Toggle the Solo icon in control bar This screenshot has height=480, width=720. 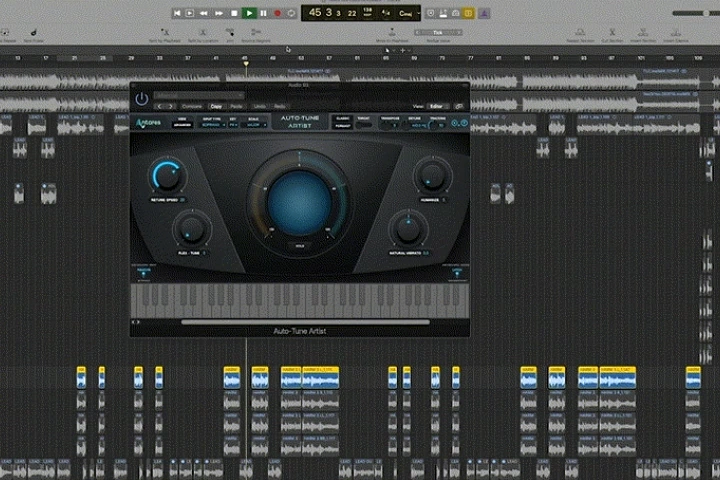pos(456,13)
